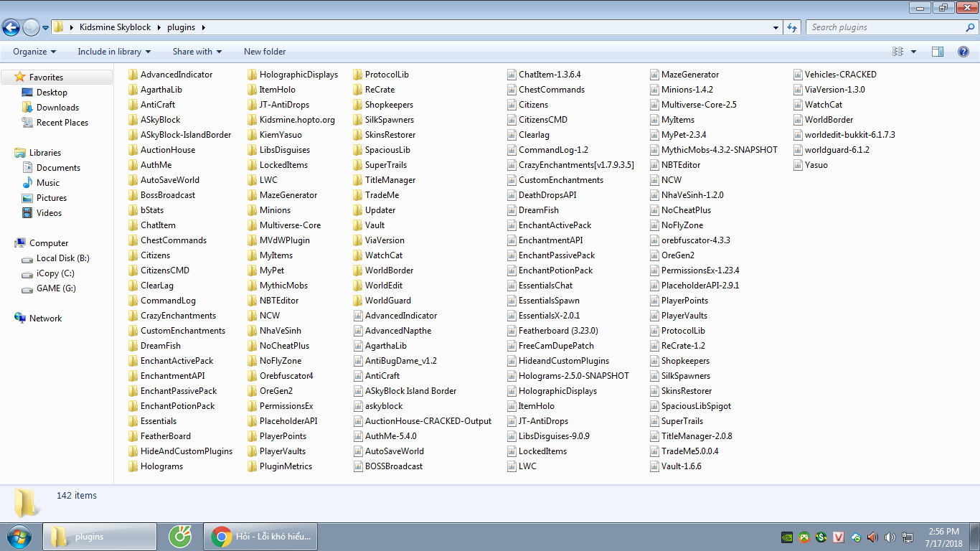Select Network in the navigation pane
Screen dimensions: 980x551
(45, 319)
